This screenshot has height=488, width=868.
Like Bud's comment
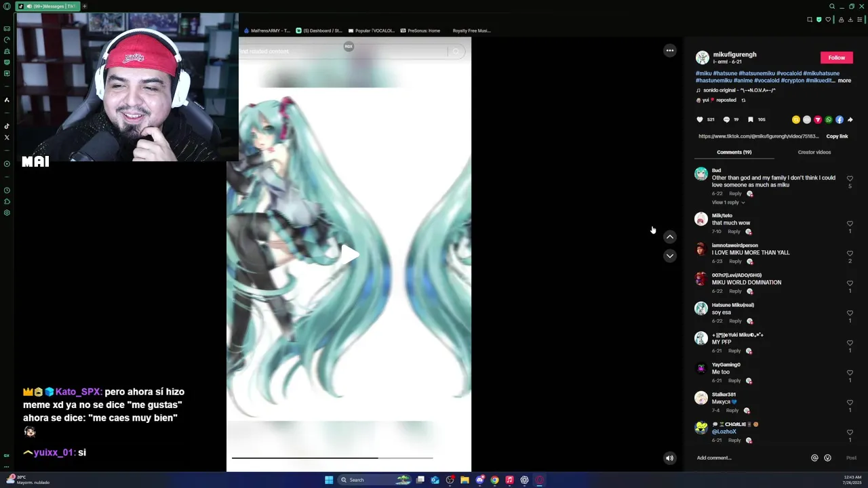coord(850,178)
